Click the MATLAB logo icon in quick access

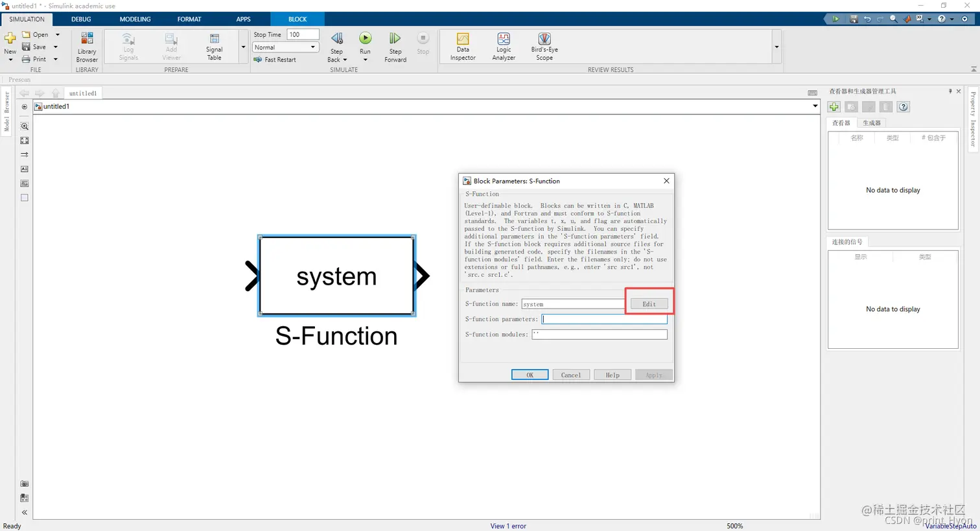pos(907,19)
